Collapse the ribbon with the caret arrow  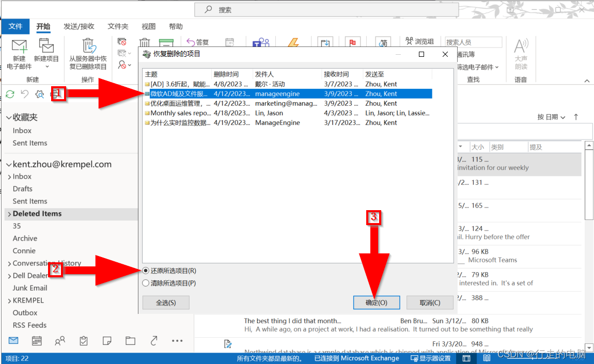tap(587, 81)
